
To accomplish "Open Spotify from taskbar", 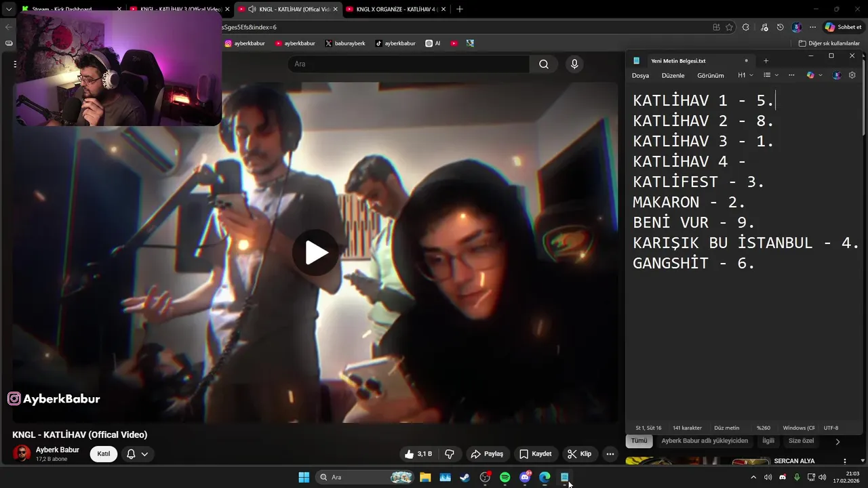I will click(x=505, y=477).
